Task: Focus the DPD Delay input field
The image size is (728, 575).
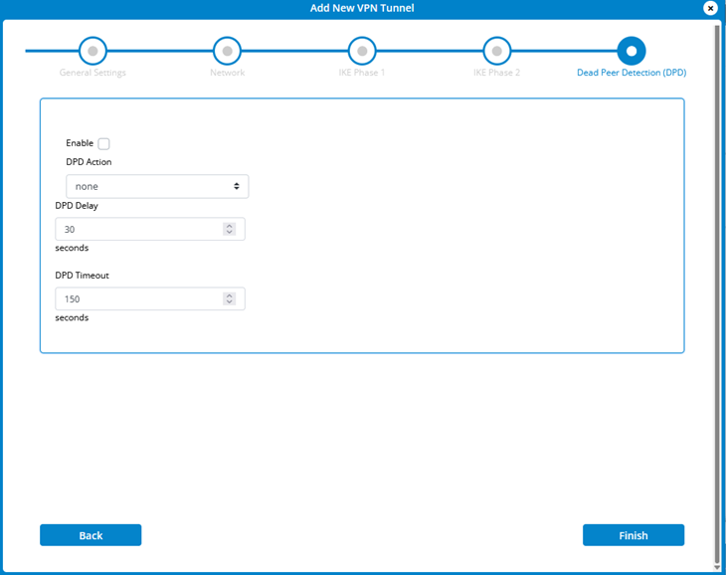Action: (139, 230)
